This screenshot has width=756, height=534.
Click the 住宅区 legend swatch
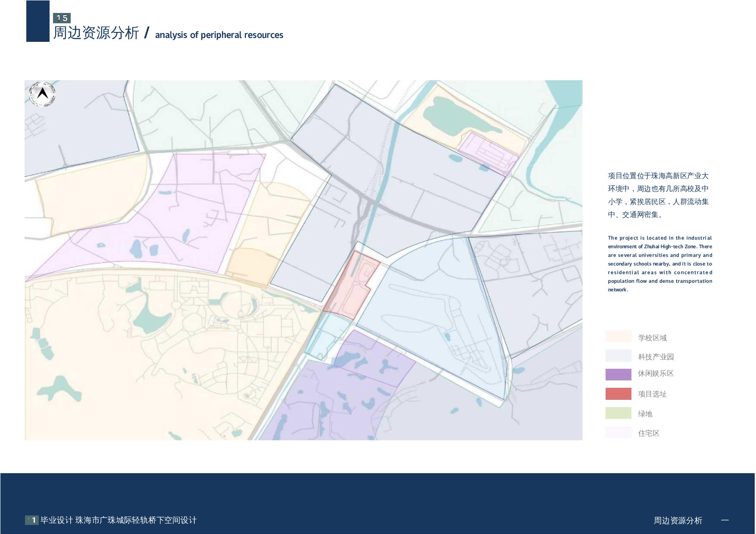click(x=618, y=433)
